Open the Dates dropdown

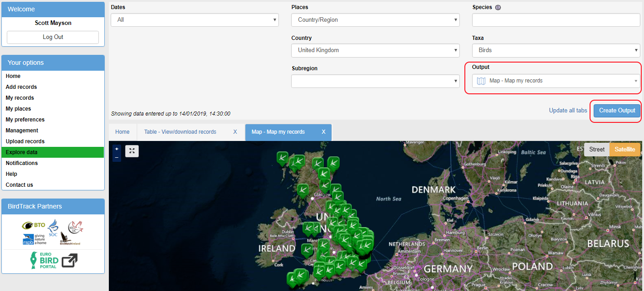195,20
